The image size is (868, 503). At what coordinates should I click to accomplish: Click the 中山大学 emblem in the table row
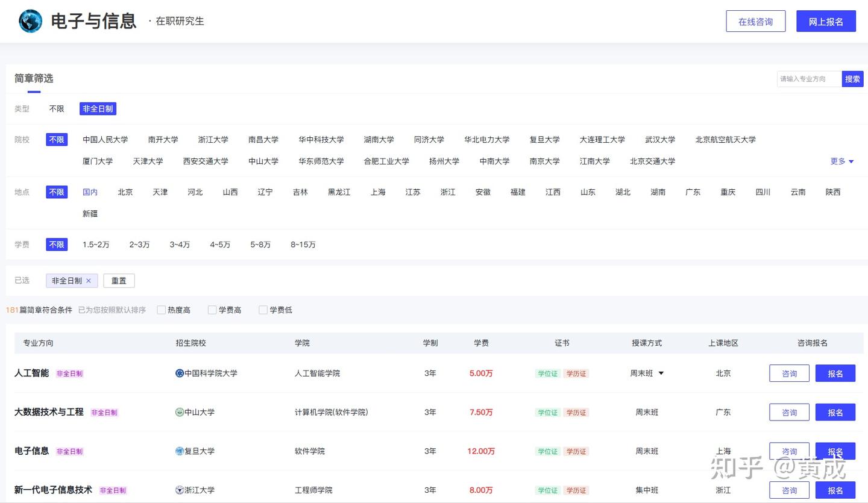[x=180, y=413]
